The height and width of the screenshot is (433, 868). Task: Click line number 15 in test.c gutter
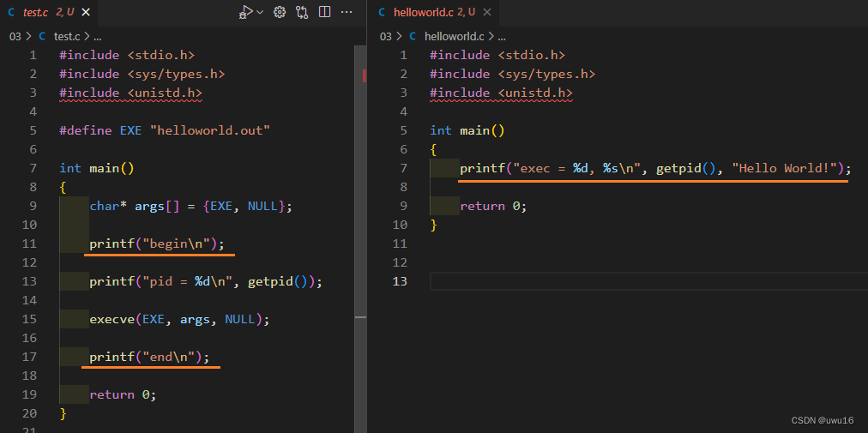pyautogui.click(x=30, y=319)
